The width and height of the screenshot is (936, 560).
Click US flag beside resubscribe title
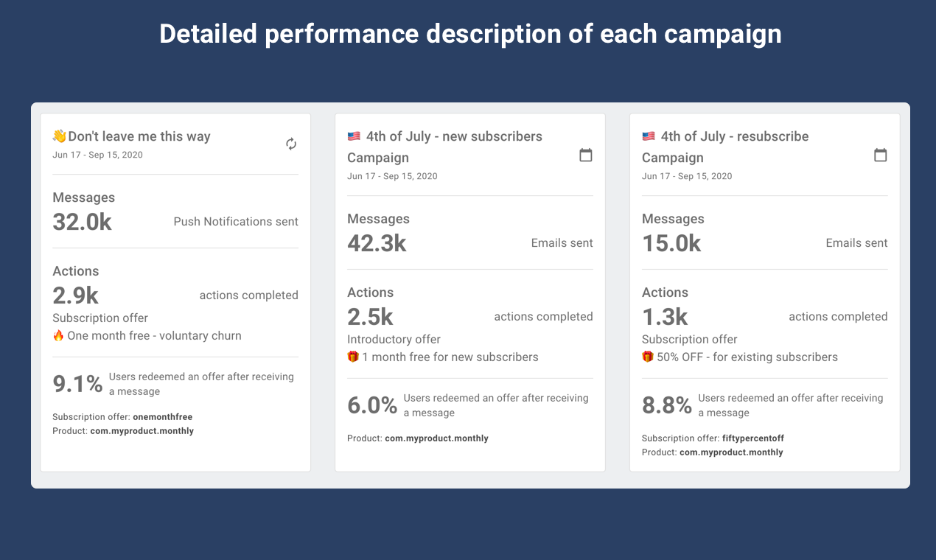tap(649, 136)
